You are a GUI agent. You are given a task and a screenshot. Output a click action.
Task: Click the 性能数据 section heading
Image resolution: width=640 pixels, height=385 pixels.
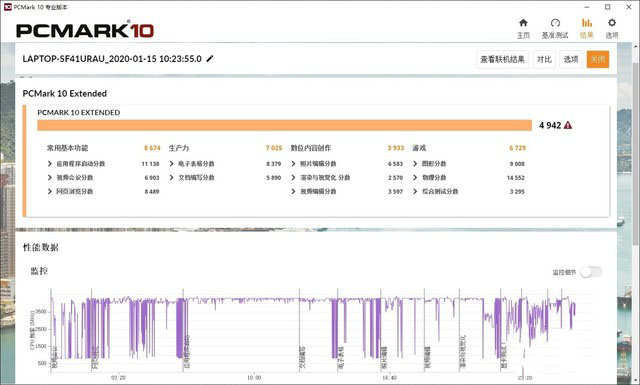click(x=40, y=247)
